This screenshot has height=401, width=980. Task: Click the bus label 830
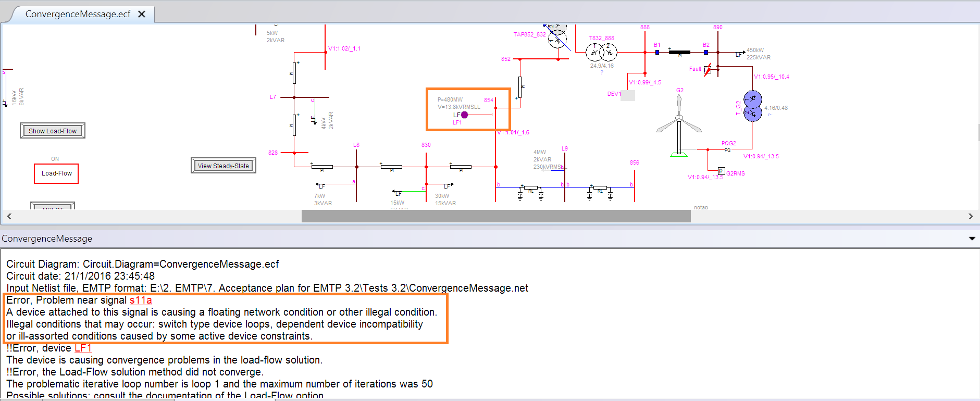tap(426, 145)
